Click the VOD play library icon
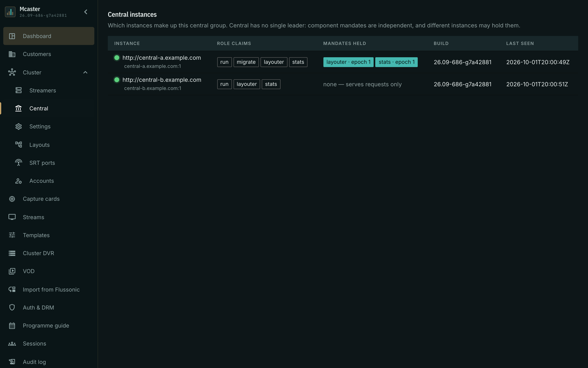This screenshot has width=588, height=368. [x=12, y=271]
